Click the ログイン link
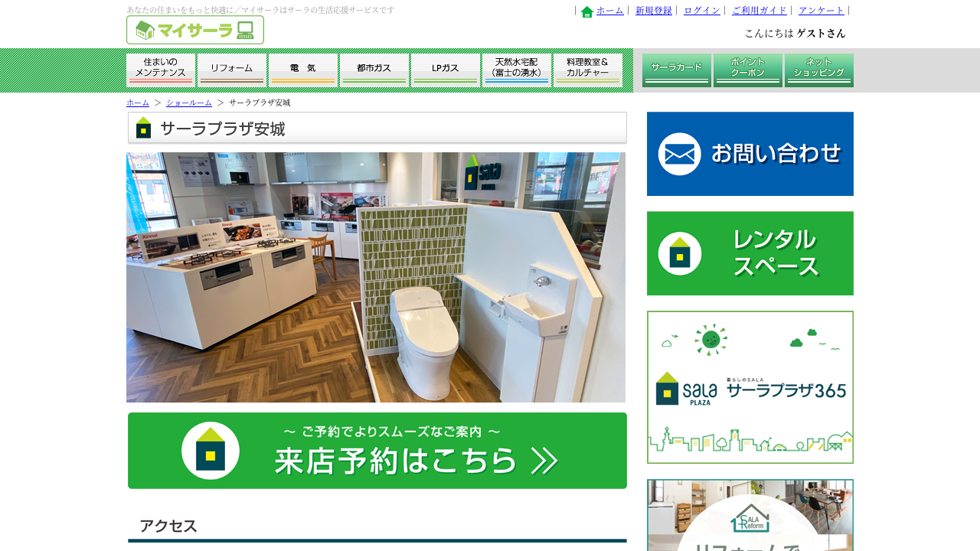The width and height of the screenshot is (980, 551). click(702, 11)
